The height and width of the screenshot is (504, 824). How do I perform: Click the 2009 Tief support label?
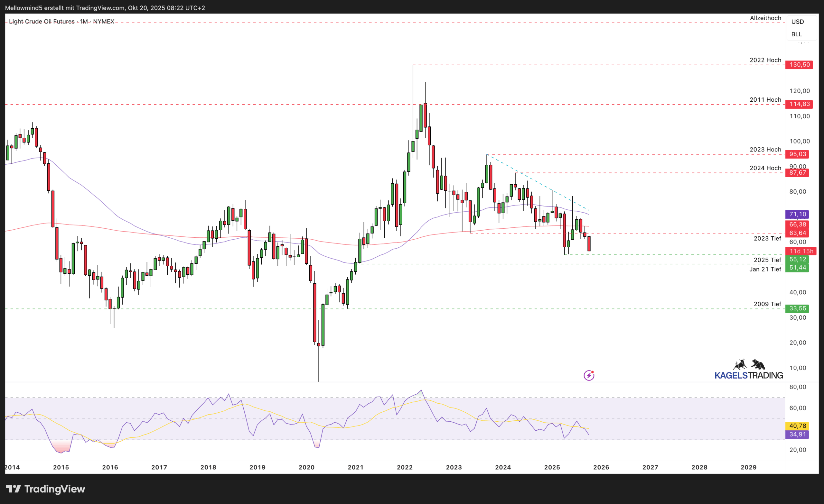click(x=767, y=304)
